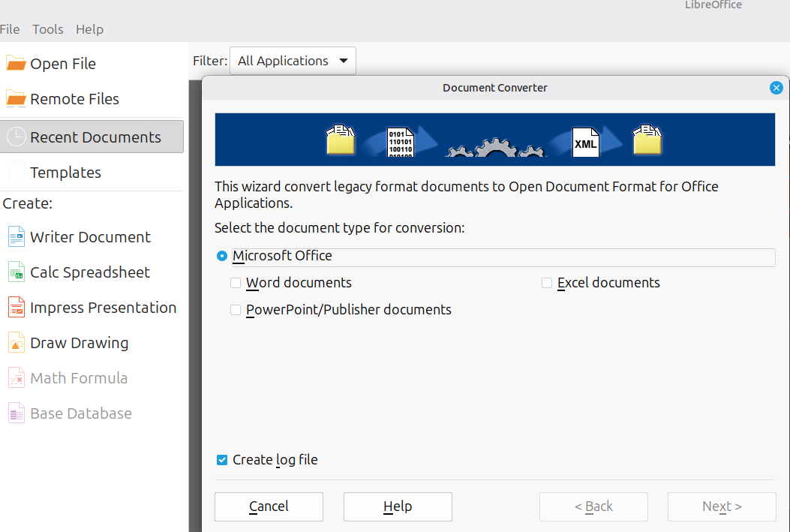Image resolution: width=790 pixels, height=532 pixels.
Task: Create a new Math Formula
Action: point(79,378)
